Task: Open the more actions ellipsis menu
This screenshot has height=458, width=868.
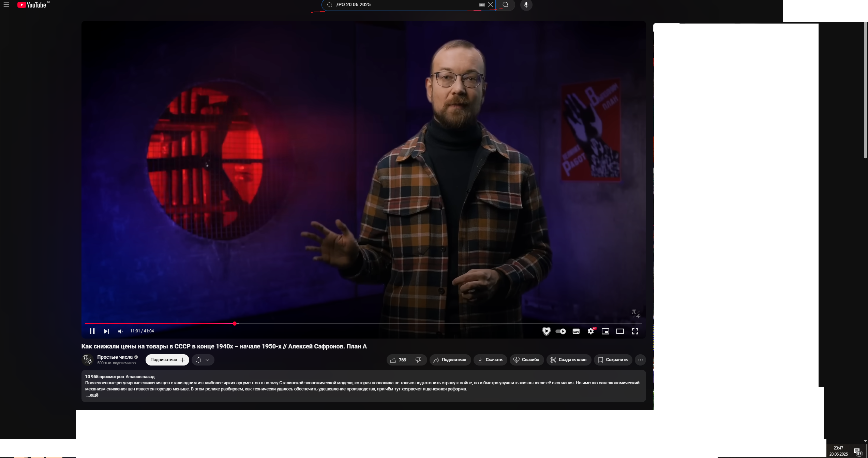Action: (x=640, y=360)
